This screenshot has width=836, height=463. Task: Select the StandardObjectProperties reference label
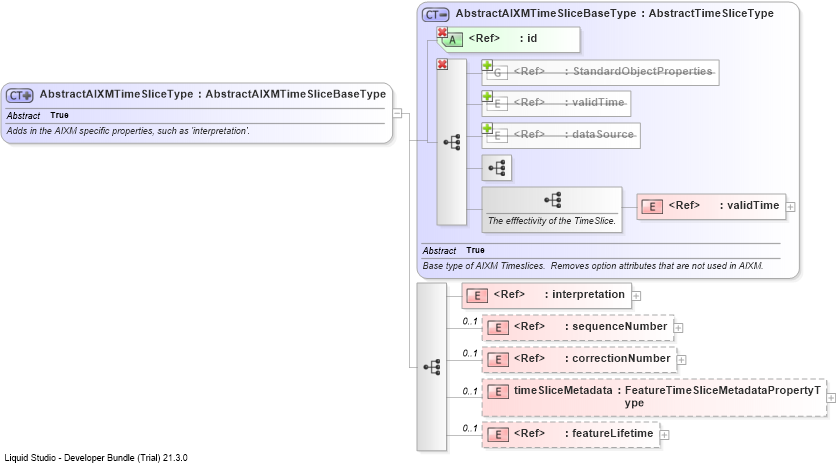[x=639, y=71]
